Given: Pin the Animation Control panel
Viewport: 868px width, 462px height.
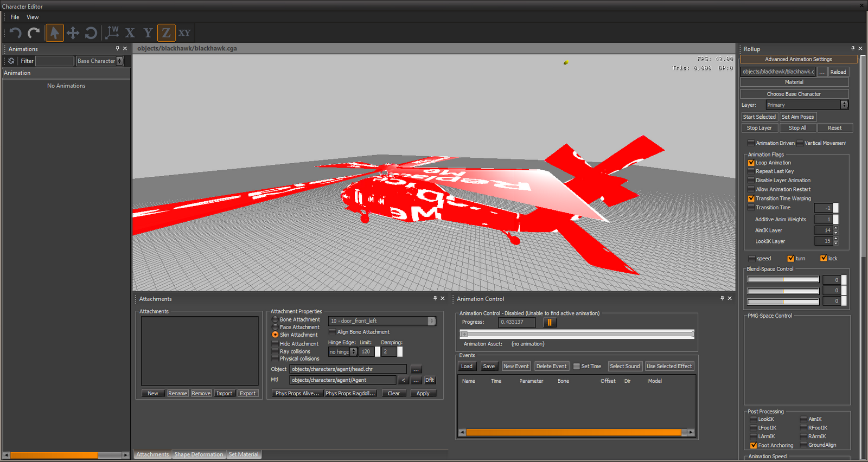Looking at the screenshot, I should pos(722,298).
